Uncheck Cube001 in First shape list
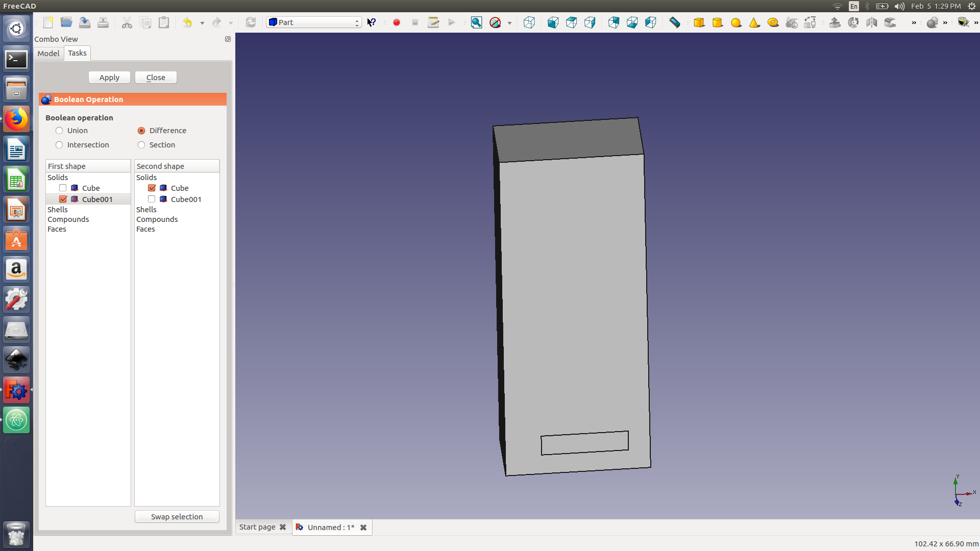 click(x=63, y=199)
